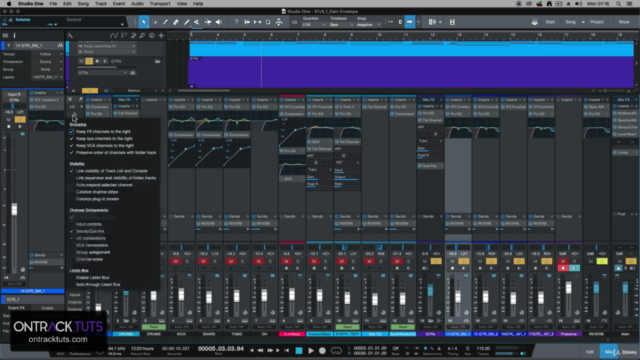Open the inspector info icon
Screen dimensions: 640x360
[14, 36]
